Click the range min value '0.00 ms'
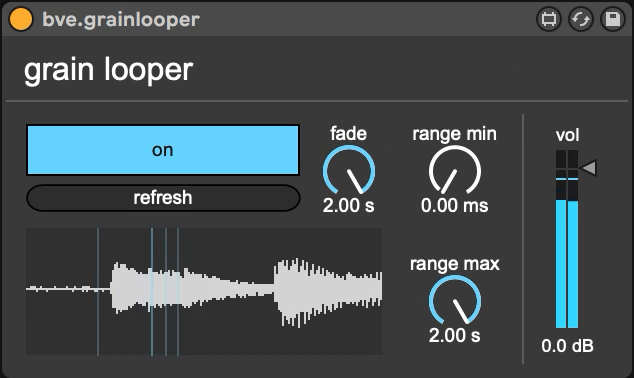Image resolution: width=634 pixels, height=378 pixels. [x=454, y=206]
